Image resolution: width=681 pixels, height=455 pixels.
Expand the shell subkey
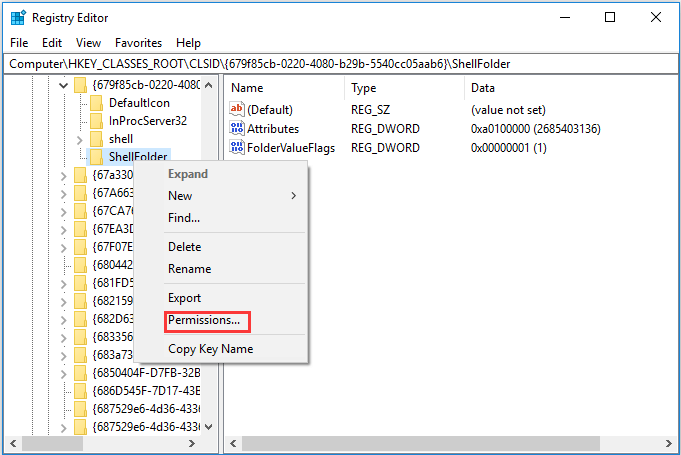79,140
